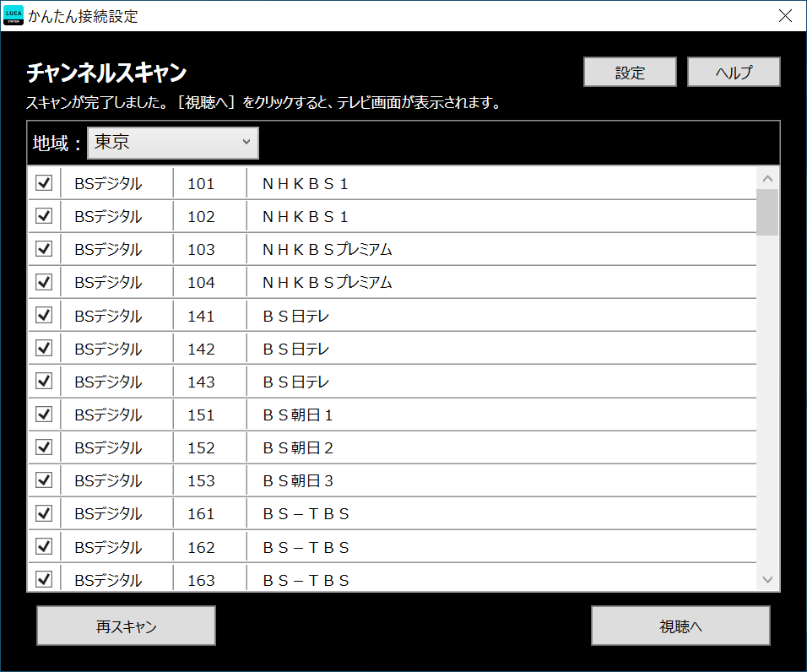
Task: Open the 設定 settings button
Action: pos(630,73)
